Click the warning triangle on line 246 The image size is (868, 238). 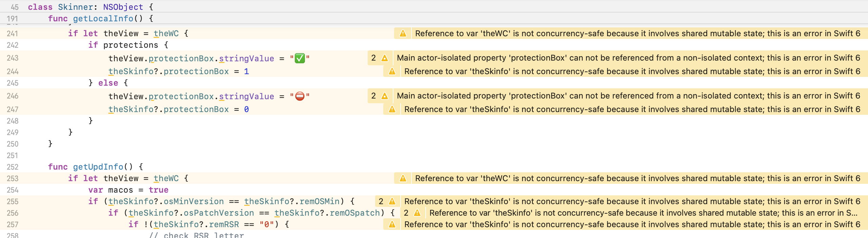(x=384, y=96)
